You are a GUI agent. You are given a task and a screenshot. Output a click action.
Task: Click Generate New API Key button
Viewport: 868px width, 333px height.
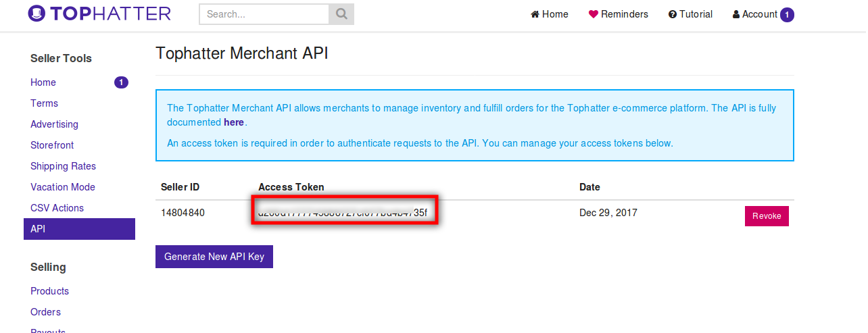pyautogui.click(x=214, y=257)
